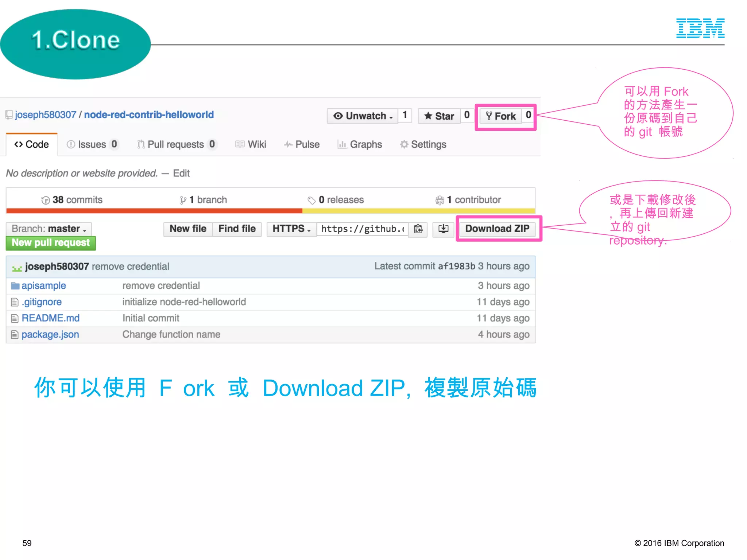Screen dimensions: 747x560
Task: Open 'initialize node-red-helloworld' commit message
Action: [x=184, y=302]
